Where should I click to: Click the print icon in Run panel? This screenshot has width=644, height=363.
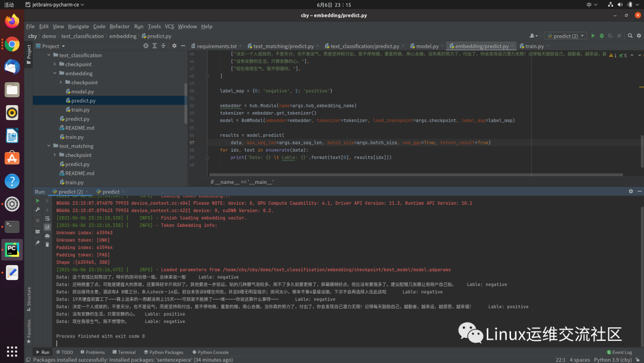pos(47,236)
